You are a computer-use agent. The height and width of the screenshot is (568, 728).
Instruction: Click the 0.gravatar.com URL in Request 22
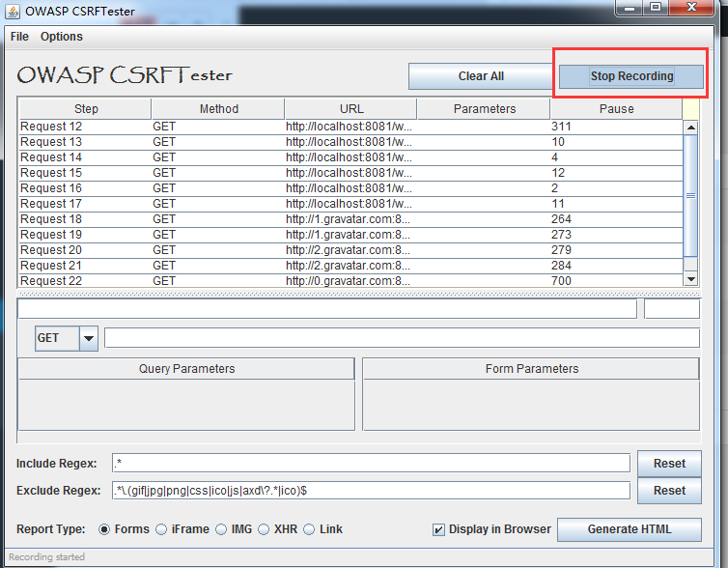[348, 281]
